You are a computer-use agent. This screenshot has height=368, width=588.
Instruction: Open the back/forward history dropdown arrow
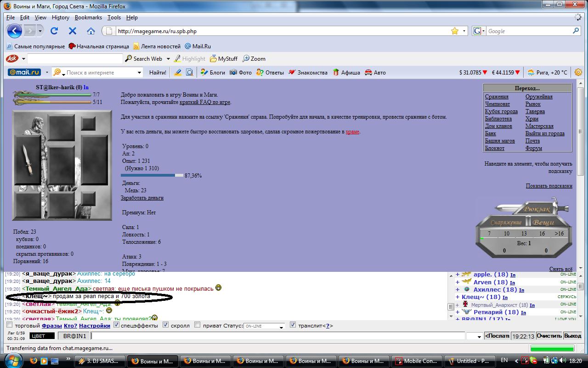click(40, 31)
